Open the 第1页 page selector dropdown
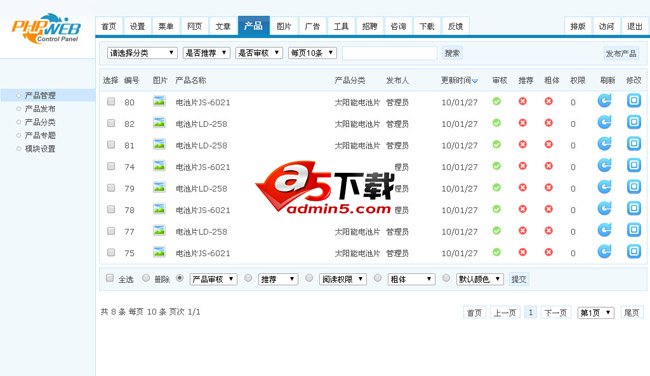 (x=596, y=313)
